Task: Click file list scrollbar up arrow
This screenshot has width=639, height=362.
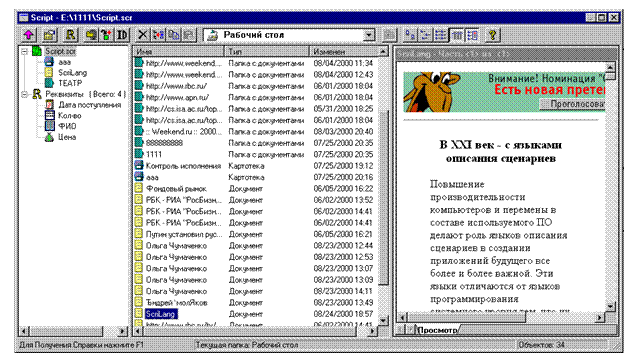Action: (383, 52)
